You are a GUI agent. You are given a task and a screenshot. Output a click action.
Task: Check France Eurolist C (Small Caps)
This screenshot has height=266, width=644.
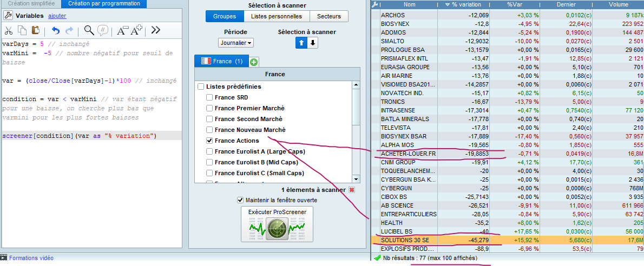(x=209, y=173)
